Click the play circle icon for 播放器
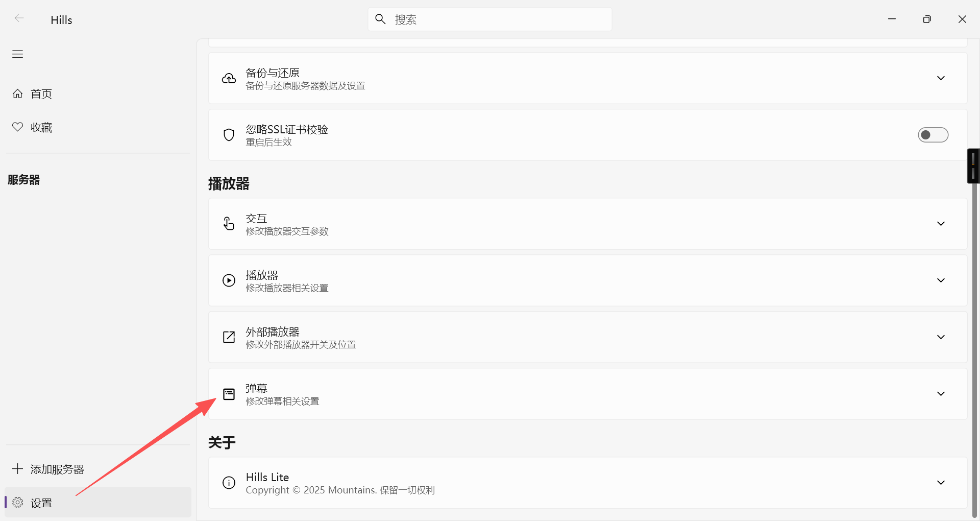Viewport: 980px width, 521px height. (229, 280)
